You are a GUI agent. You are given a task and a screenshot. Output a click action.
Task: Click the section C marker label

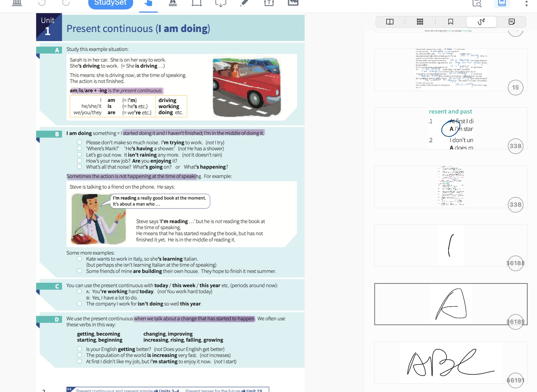tap(57, 286)
